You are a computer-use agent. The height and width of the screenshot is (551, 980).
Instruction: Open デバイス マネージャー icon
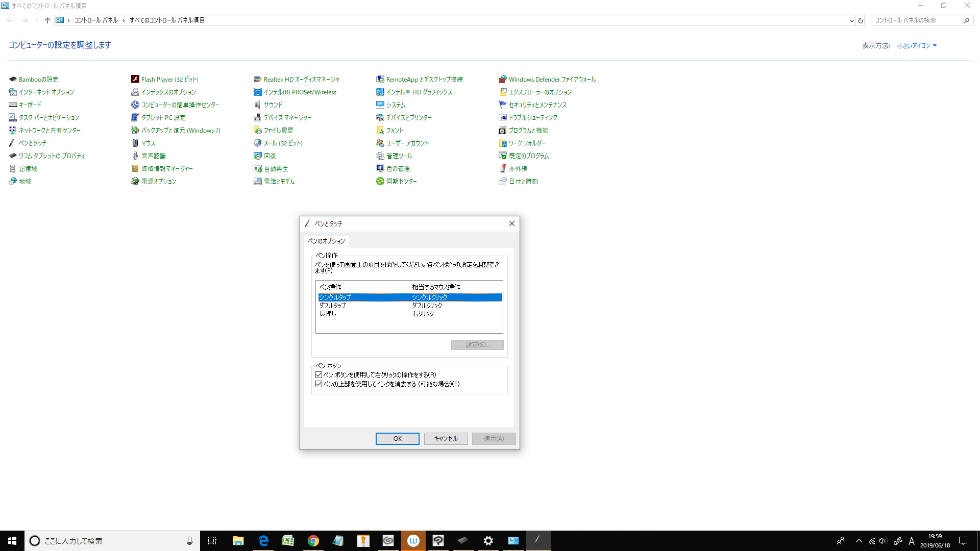pyautogui.click(x=258, y=118)
